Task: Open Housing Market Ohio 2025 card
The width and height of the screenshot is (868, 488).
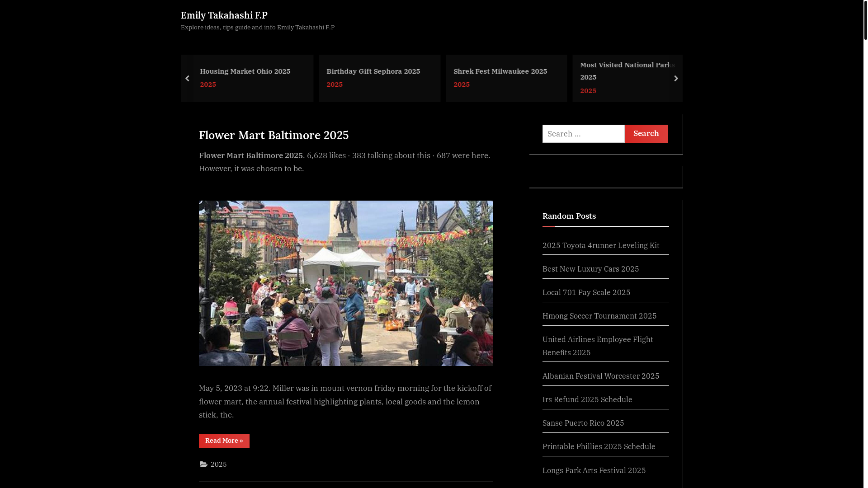Action: [245, 71]
